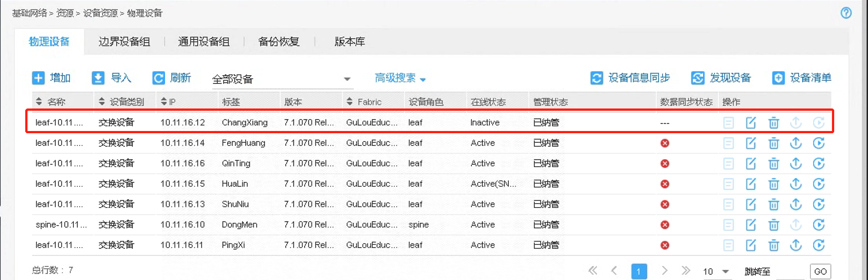This screenshot has width=868, height=280.
Task: Click edit icon for ChangXiang device row
Action: pyautogui.click(x=751, y=122)
